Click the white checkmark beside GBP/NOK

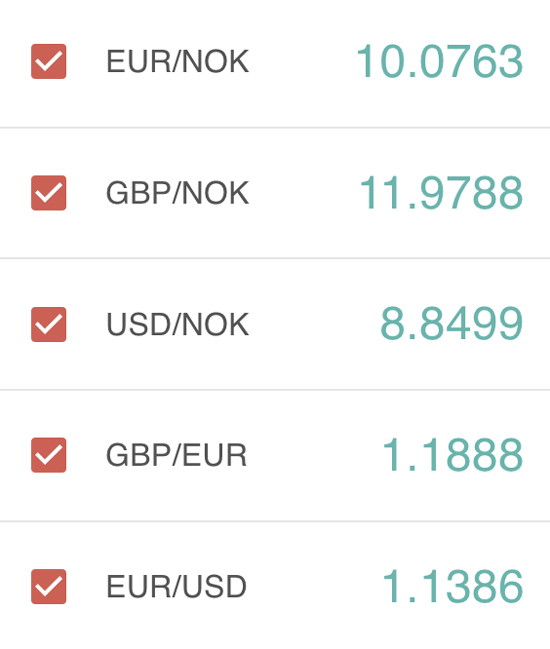coord(48,193)
